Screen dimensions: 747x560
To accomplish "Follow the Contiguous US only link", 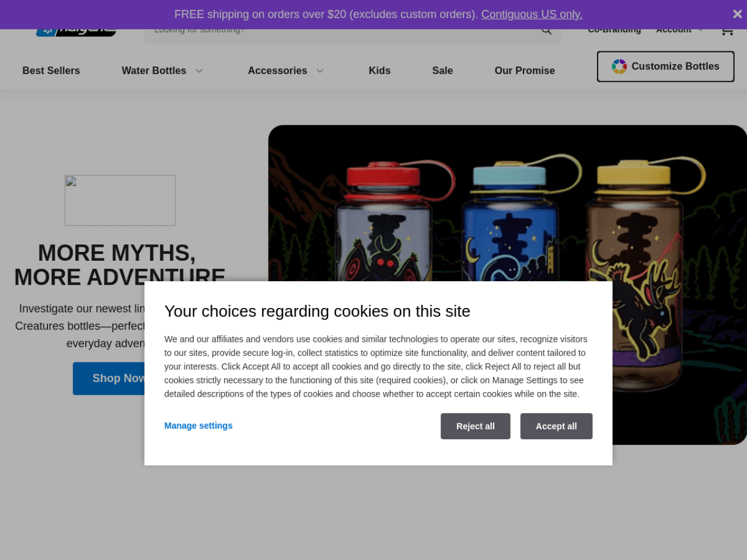I will (532, 14).
